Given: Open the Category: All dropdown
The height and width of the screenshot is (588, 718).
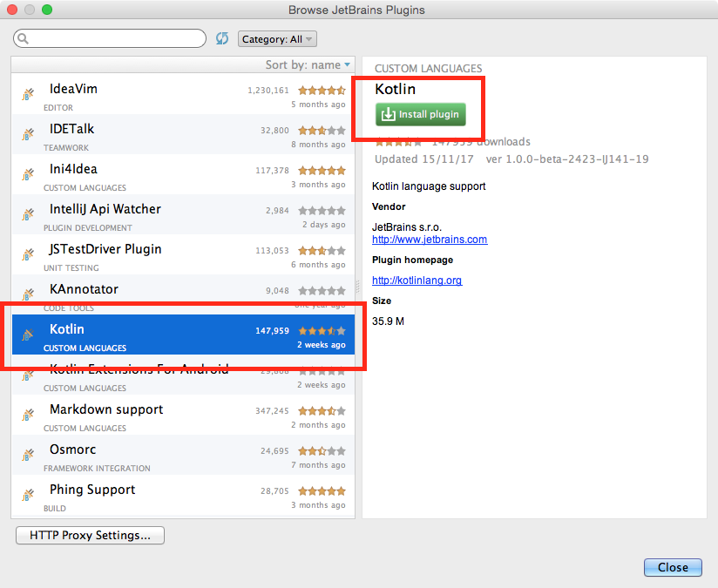Looking at the screenshot, I should (x=277, y=38).
